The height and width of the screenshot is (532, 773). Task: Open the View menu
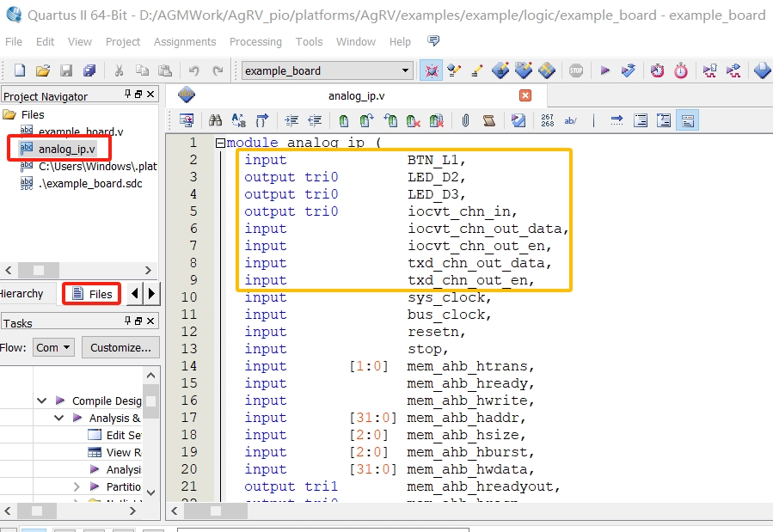[x=80, y=42]
